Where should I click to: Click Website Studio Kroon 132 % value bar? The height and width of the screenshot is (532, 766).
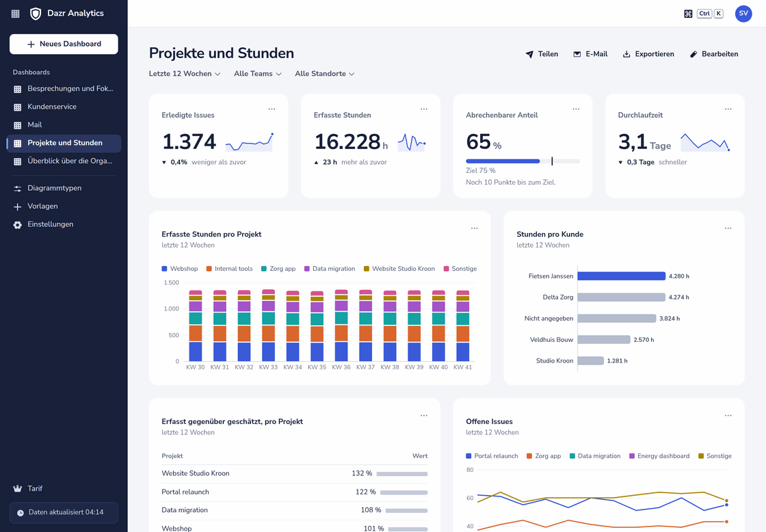pos(401,474)
